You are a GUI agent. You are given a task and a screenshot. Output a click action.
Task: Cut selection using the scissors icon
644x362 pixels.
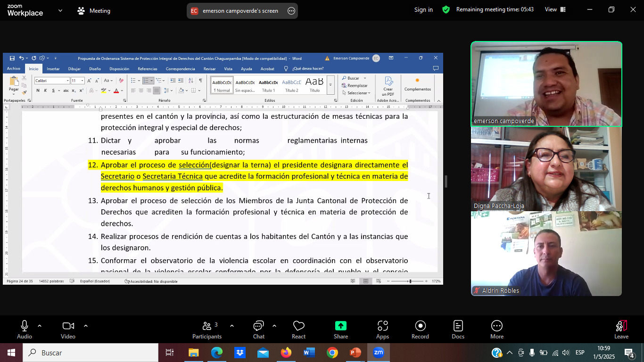point(24,78)
